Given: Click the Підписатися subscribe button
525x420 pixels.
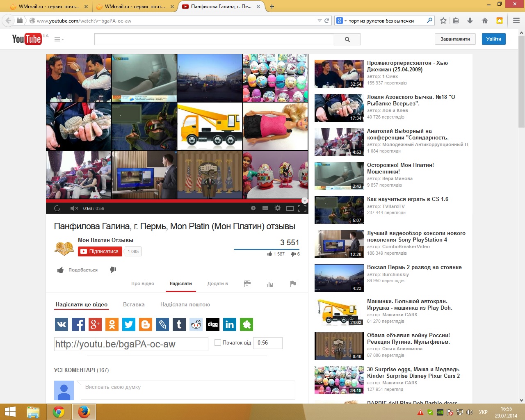Looking at the screenshot, I should (x=100, y=251).
